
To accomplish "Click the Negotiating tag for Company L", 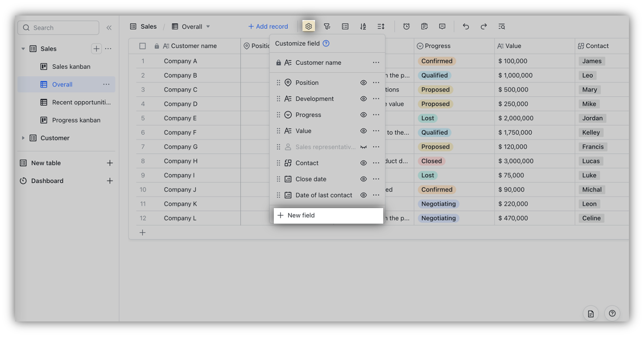I will click(438, 218).
